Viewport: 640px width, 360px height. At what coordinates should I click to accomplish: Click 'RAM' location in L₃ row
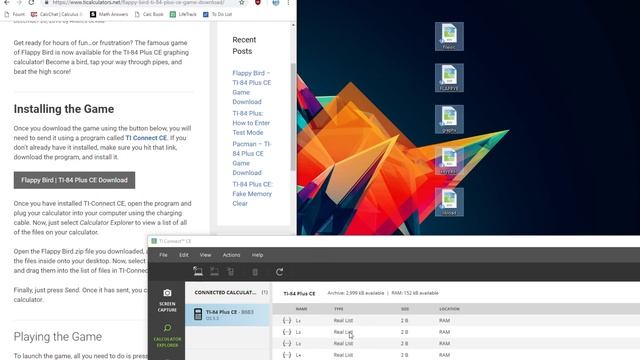[444, 343]
